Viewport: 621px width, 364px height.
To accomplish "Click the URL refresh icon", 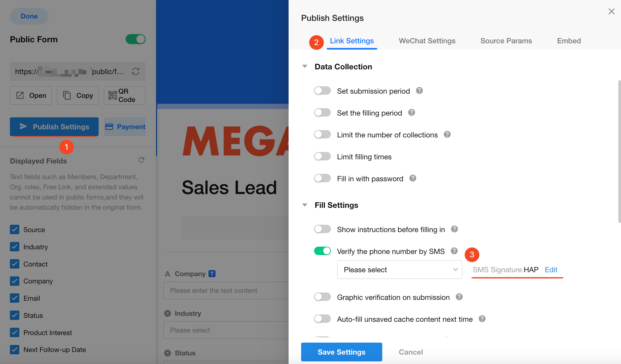I will coord(136,71).
